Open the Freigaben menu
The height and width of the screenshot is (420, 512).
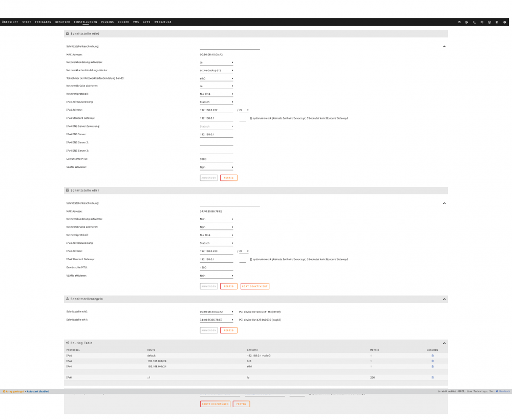point(43,22)
